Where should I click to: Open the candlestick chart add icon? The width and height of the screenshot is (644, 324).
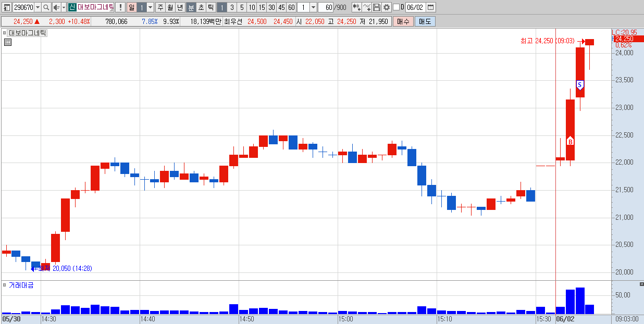356,7
